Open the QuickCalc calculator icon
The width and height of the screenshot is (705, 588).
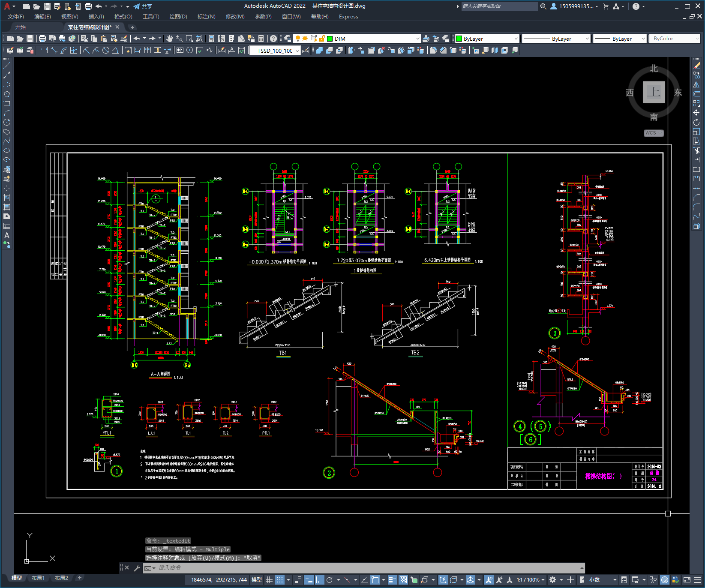(261, 39)
